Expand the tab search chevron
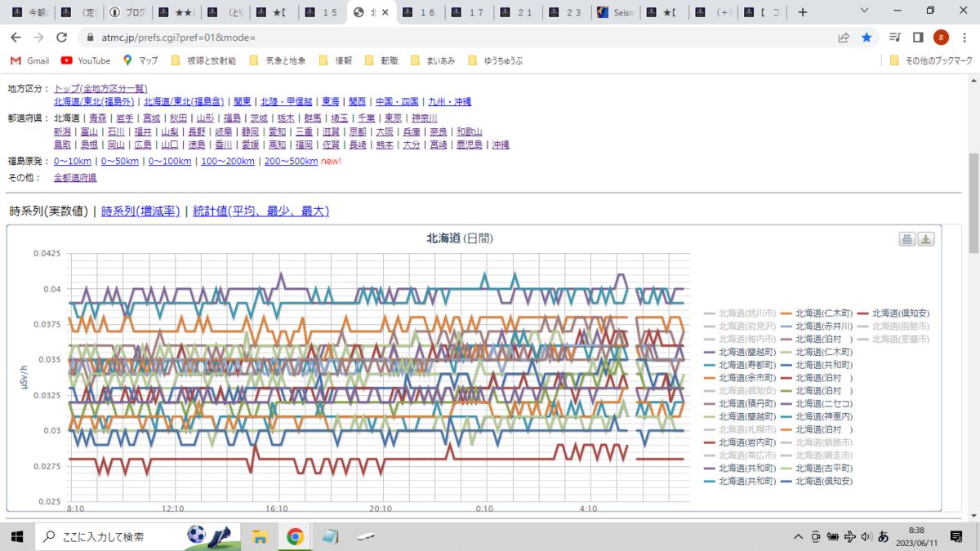 coord(866,11)
